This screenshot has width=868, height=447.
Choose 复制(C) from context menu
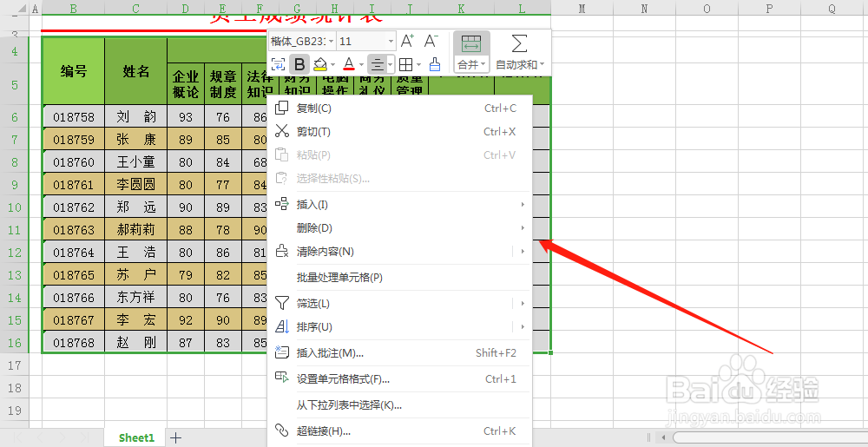pos(399,108)
